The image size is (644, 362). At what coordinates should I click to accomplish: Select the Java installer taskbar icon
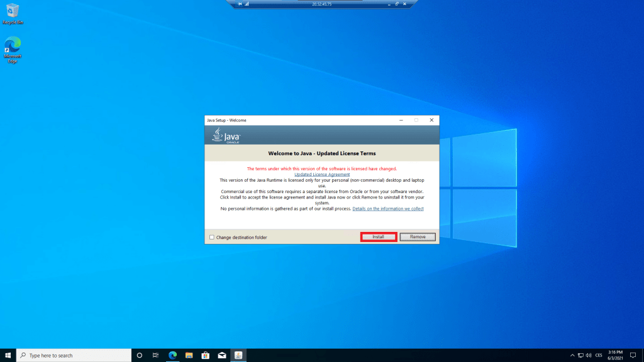point(238,355)
